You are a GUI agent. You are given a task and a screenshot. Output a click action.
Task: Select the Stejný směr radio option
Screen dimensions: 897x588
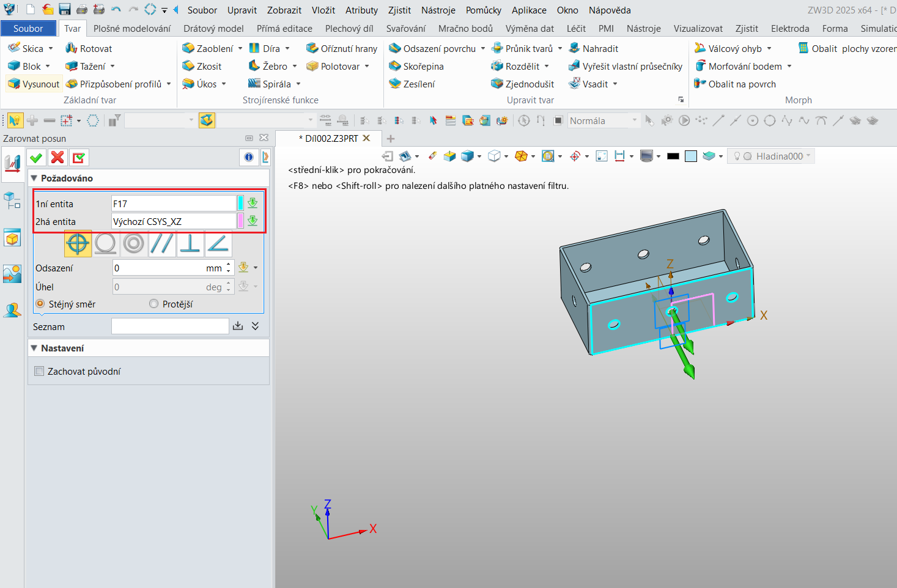tap(40, 304)
